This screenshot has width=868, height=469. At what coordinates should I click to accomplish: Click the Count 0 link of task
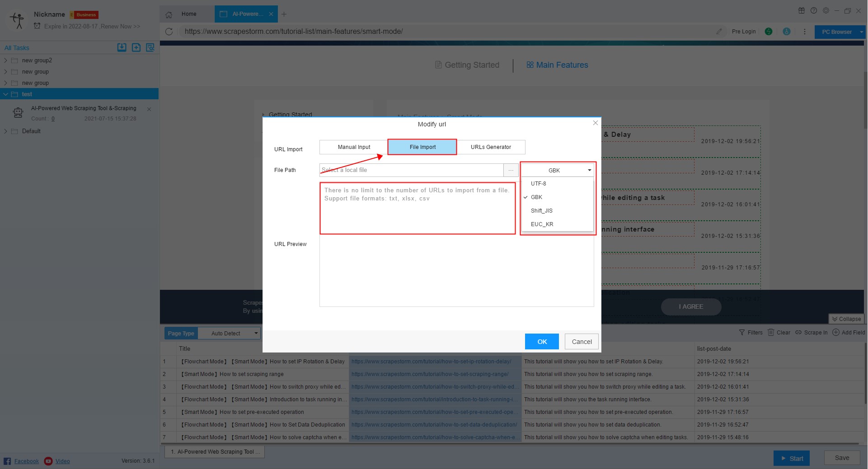click(53, 119)
